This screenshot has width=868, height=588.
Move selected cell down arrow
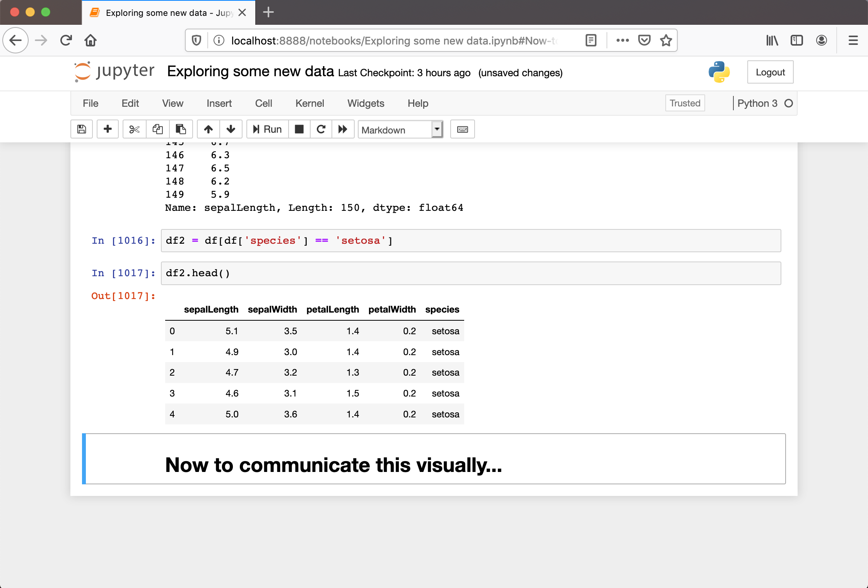tap(231, 129)
